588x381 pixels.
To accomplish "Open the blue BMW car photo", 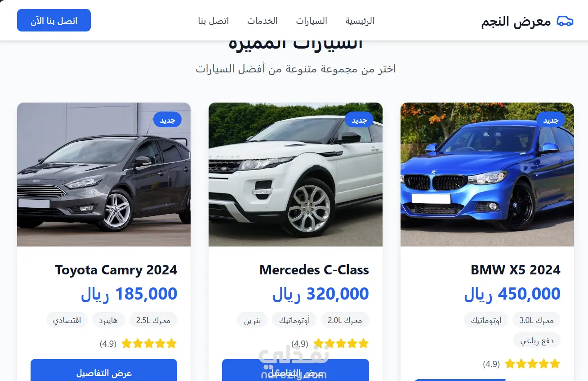I will pos(487,175).
